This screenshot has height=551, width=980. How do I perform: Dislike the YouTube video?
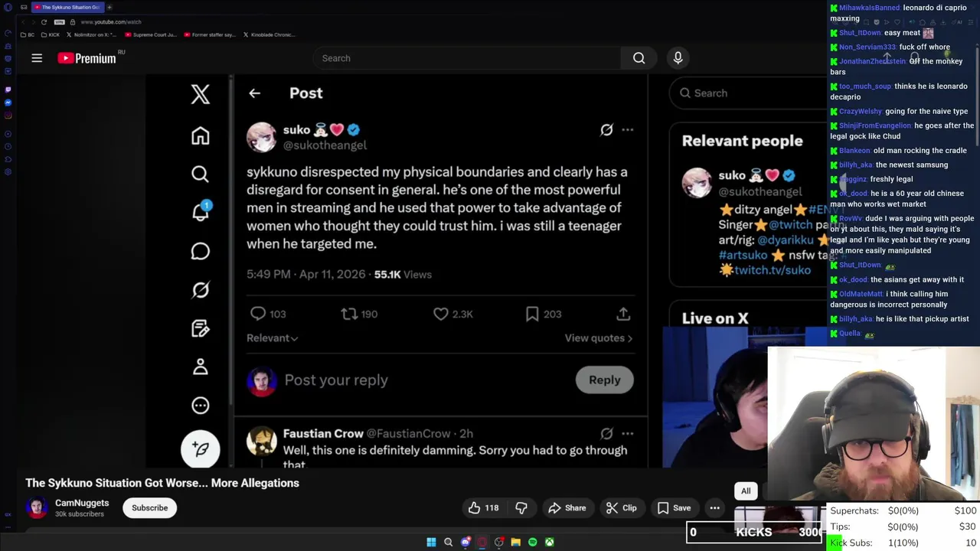521,508
